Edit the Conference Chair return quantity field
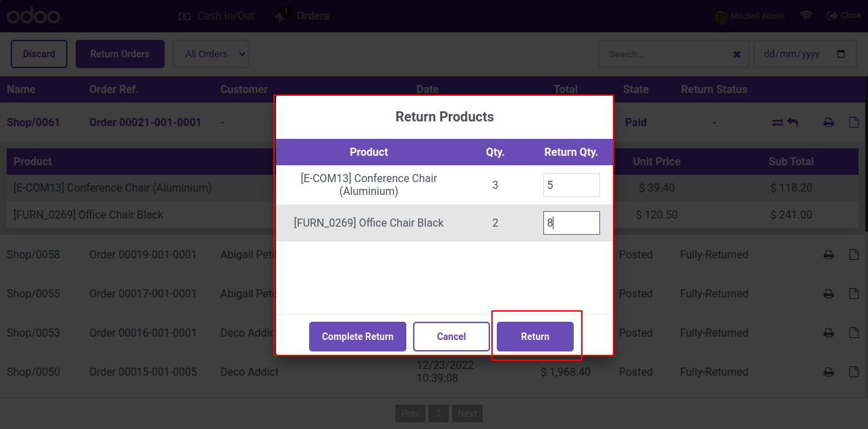The width and height of the screenshot is (868, 429). pos(572,185)
